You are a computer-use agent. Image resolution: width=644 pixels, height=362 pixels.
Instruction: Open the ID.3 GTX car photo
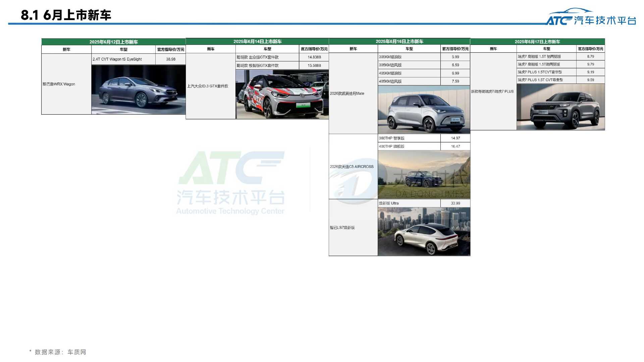pyautogui.click(x=282, y=94)
